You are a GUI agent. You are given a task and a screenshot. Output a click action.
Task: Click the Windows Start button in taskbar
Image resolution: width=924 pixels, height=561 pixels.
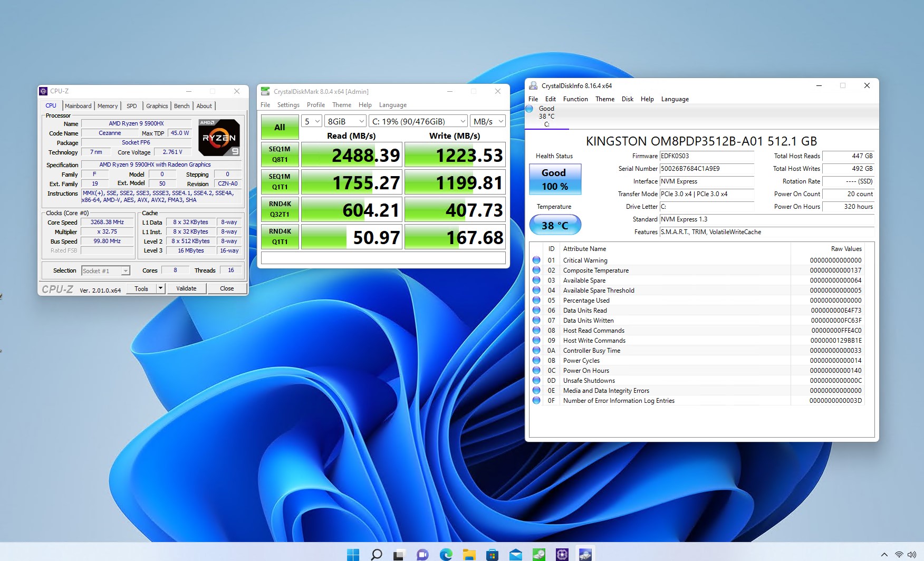point(353,554)
